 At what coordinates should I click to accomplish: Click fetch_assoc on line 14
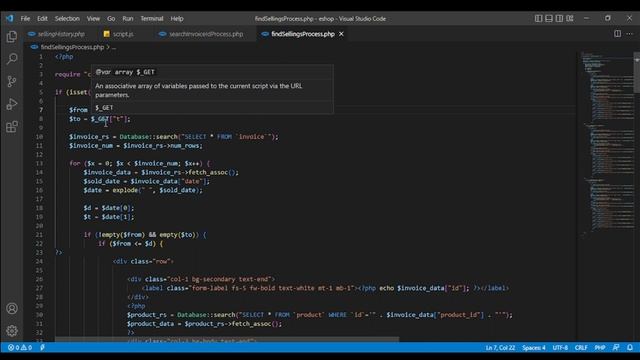(x=208, y=172)
